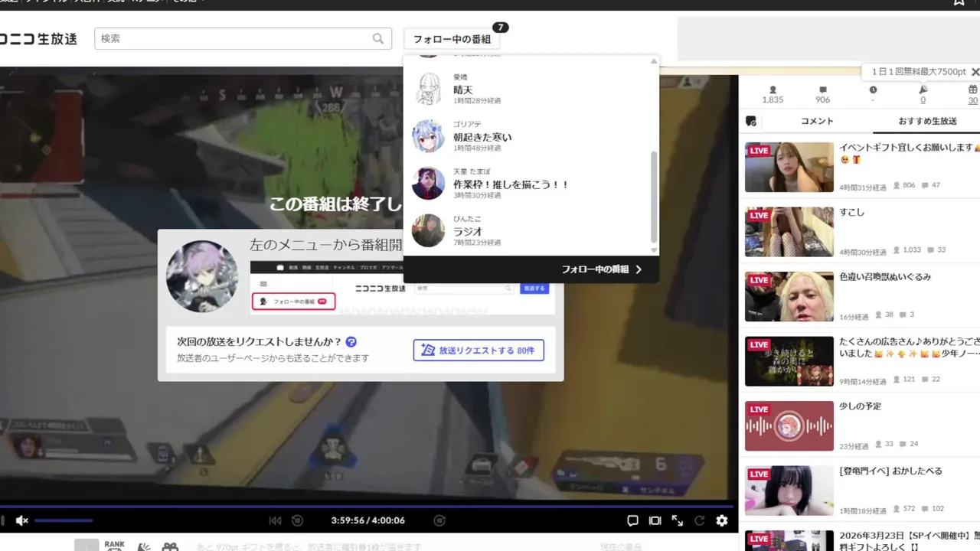
Task: Open thumbnail for 2026年3月23日 SPイベ stream
Action: point(789,541)
